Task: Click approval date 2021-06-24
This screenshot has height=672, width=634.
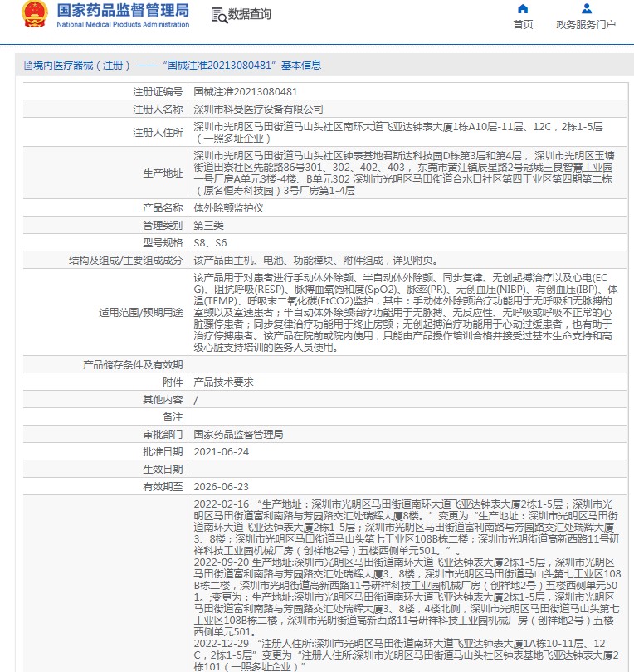Action: (221, 451)
